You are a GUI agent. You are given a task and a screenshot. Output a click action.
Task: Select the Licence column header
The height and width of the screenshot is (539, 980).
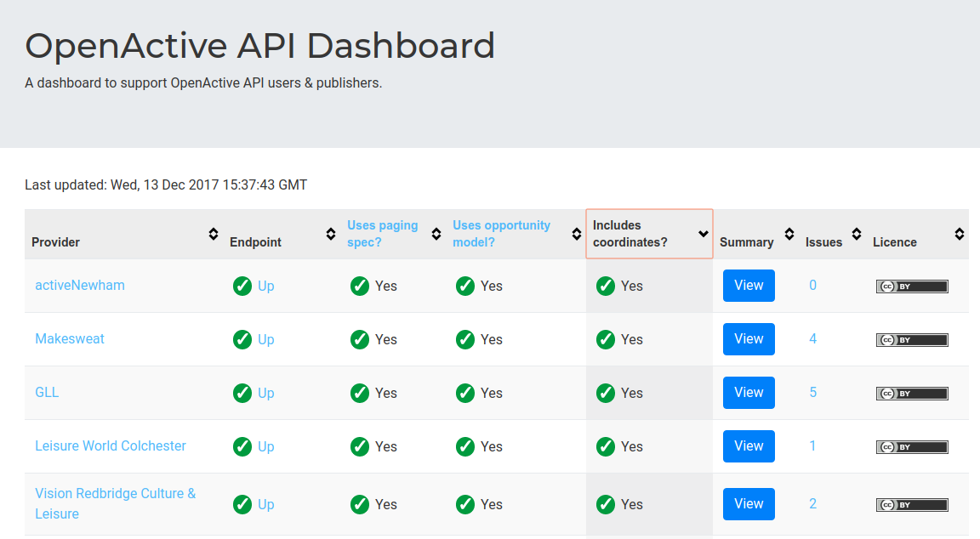click(895, 242)
